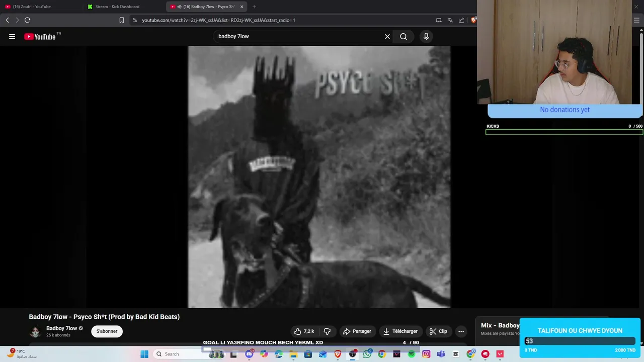This screenshot has width=644, height=362.
Task: Open WhatsApp from the taskbar
Action: click(367, 354)
